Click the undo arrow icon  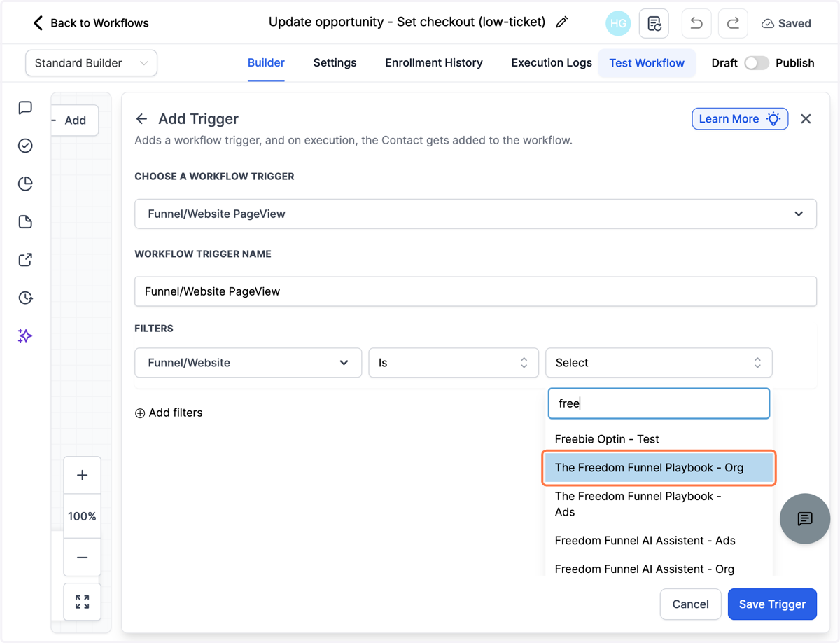point(696,23)
